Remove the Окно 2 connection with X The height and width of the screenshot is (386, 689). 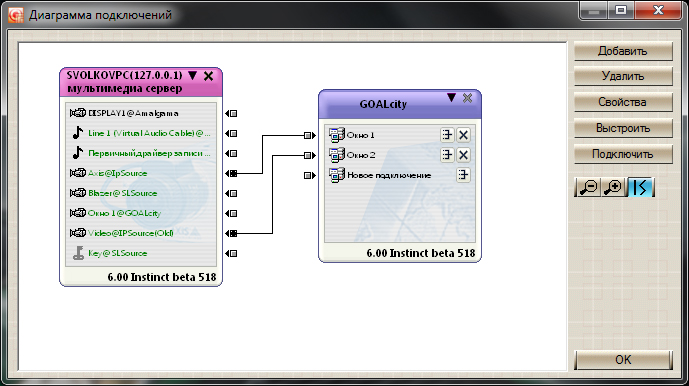(x=463, y=155)
